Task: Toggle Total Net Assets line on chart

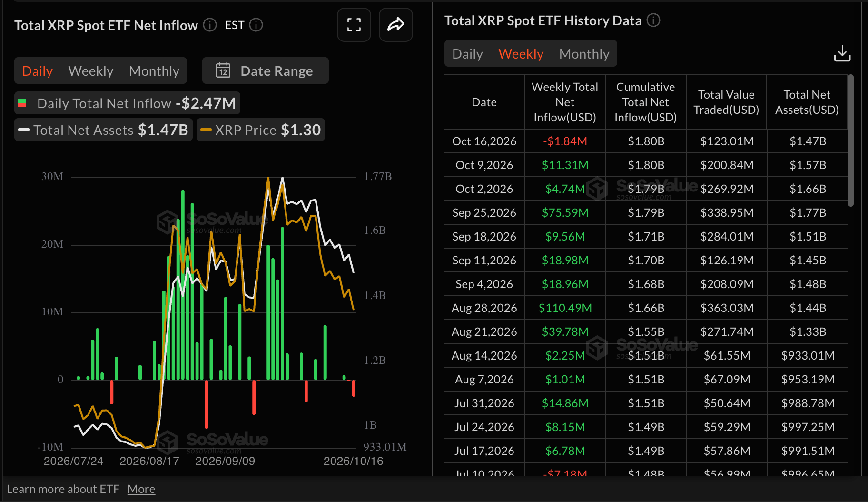Action: [103, 130]
